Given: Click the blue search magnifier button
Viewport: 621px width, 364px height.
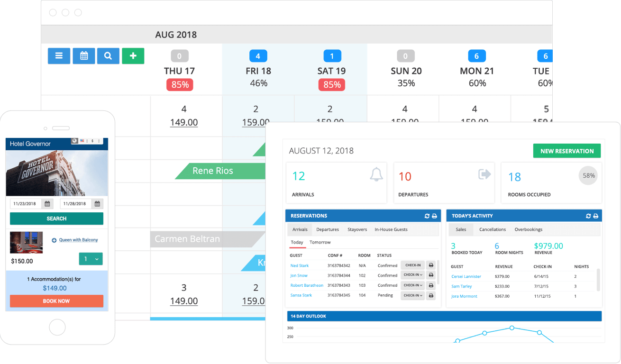Looking at the screenshot, I should coord(108,56).
